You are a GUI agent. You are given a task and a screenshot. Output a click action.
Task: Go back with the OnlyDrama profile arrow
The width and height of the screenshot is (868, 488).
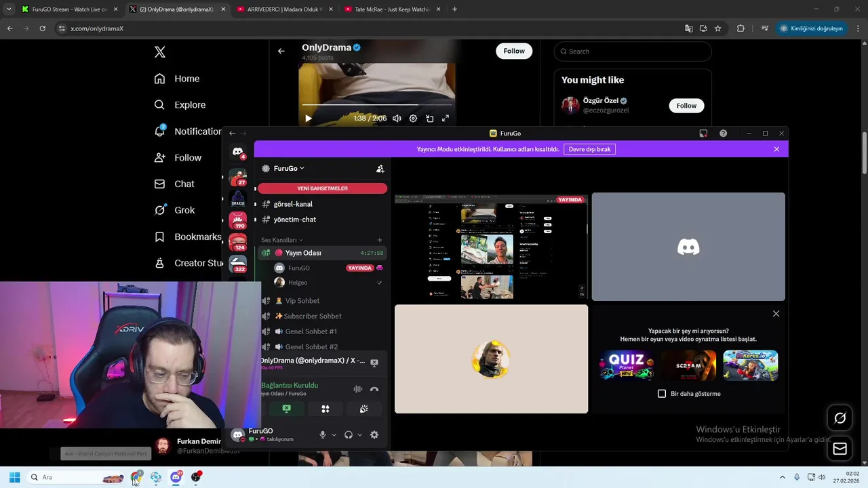(x=281, y=51)
